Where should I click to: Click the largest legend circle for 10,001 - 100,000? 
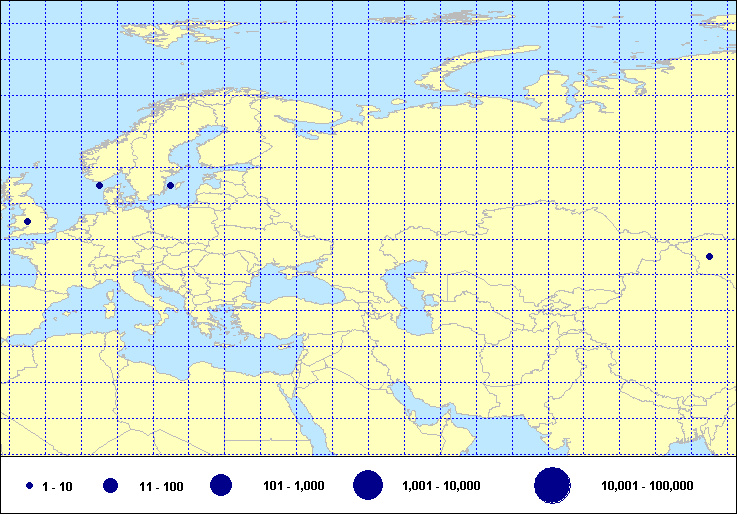click(552, 486)
